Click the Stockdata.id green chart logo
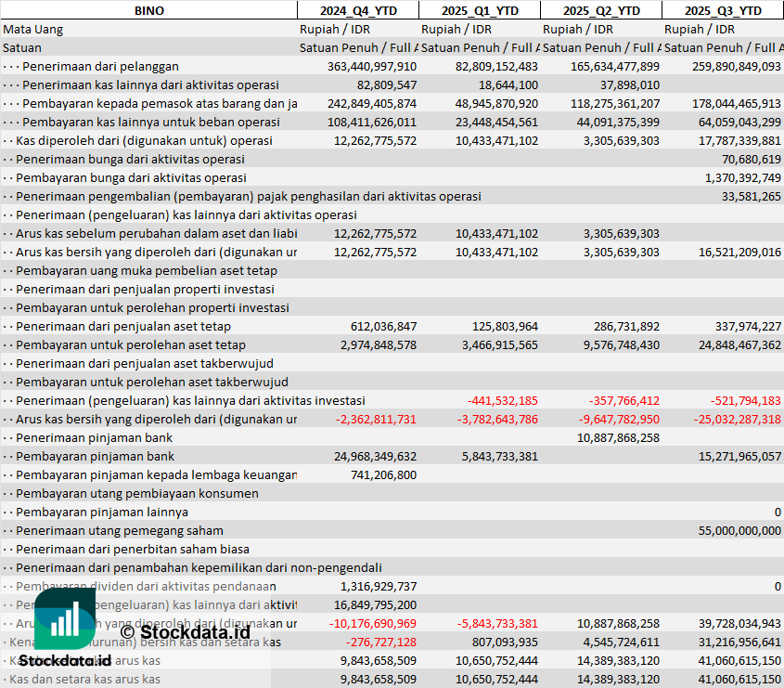 [65, 618]
